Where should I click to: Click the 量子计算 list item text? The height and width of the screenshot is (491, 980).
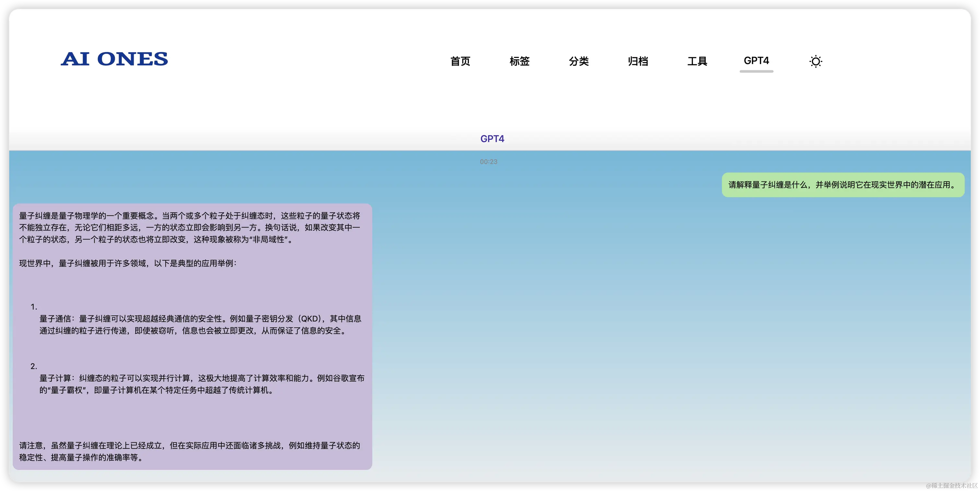click(x=202, y=384)
